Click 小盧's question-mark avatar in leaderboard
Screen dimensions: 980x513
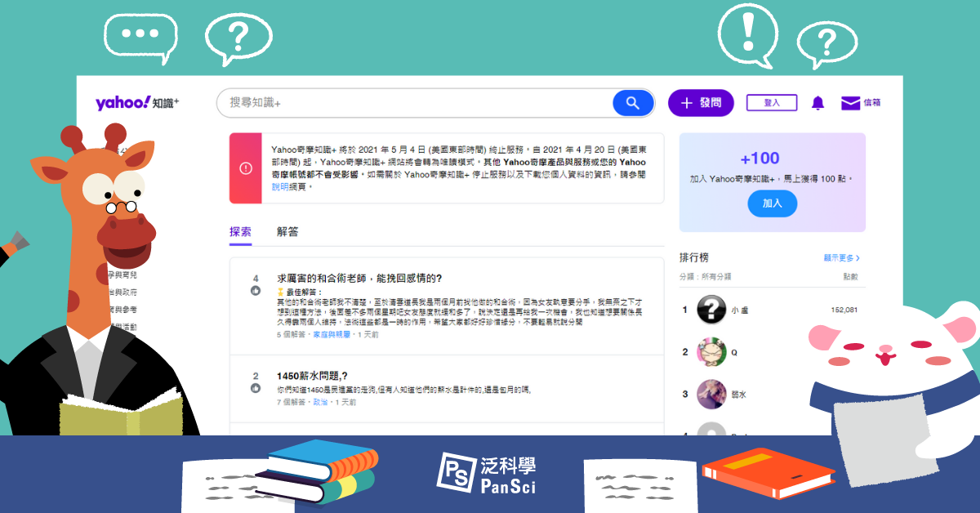click(711, 310)
